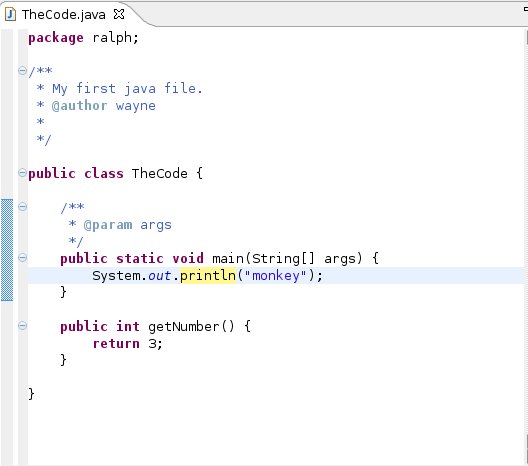This screenshot has width=528, height=466.
Task: Click the TheCode class name in declaration
Action: coord(160,173)
